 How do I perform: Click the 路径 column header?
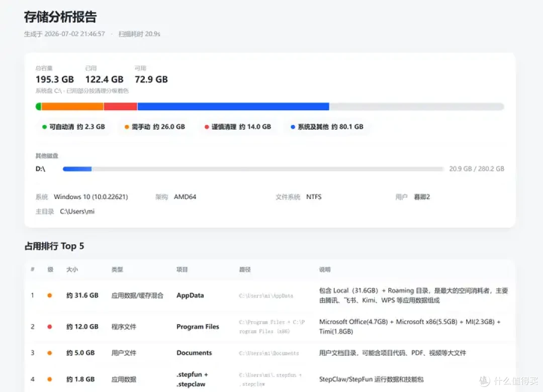coord(245,269)
